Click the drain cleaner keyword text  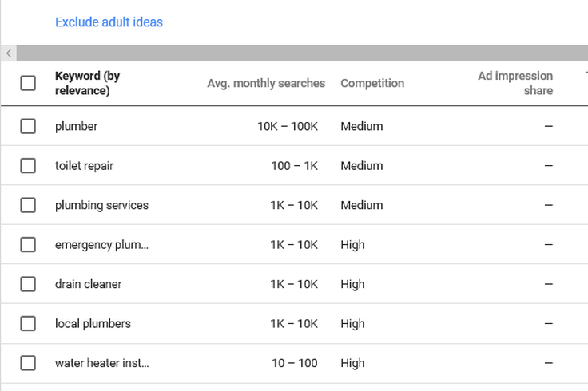(88, 284)
